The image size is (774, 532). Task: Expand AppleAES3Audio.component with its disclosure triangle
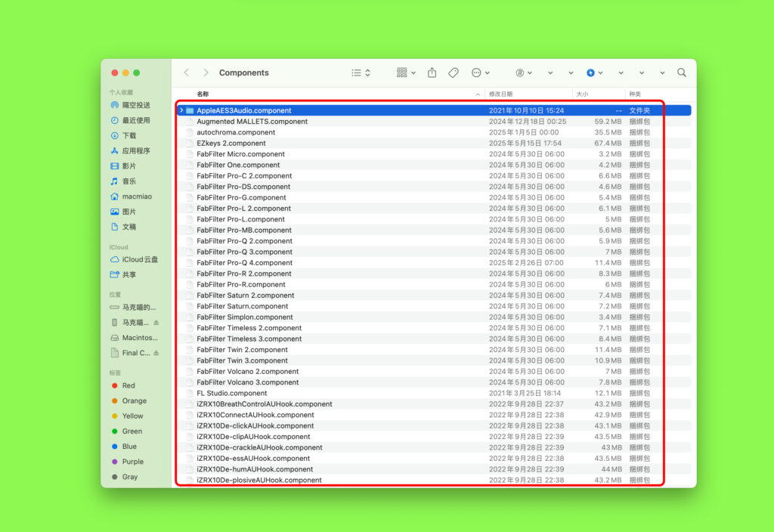(x=181, y=110)
